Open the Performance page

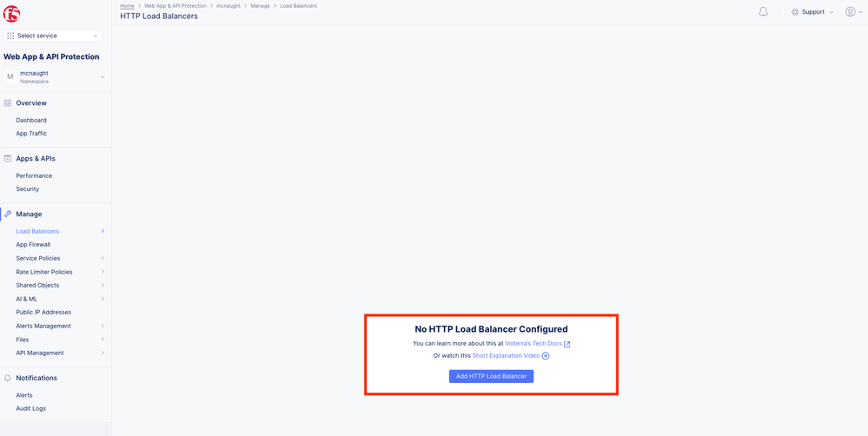tap(34, 175)
